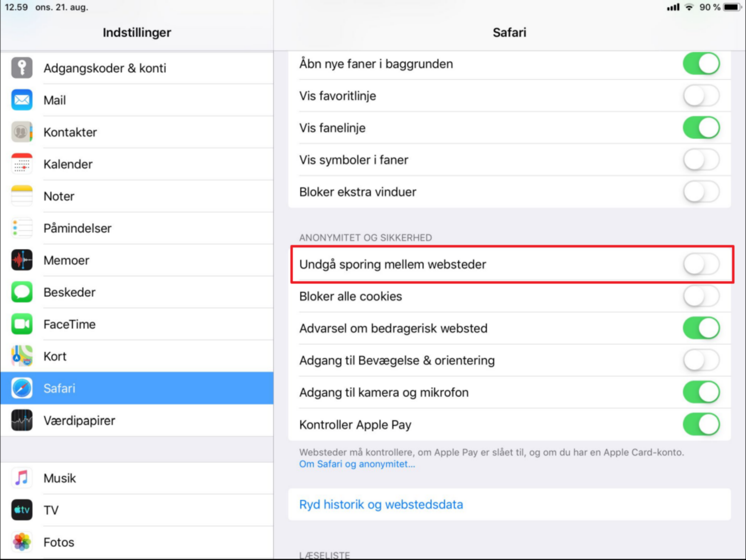Tap the Memoer voice memo icon
This screenshot has height=560, width=746.
(x=22, y=260)
